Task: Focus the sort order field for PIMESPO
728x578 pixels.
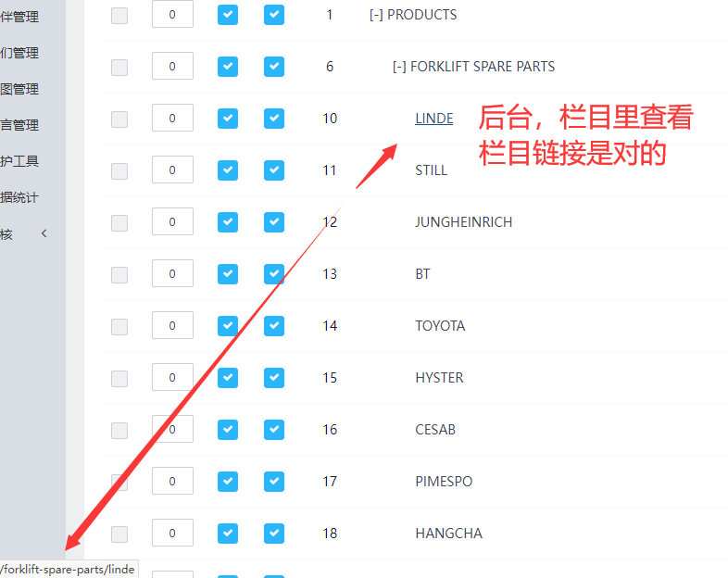Action: click(x=172, y=481)
